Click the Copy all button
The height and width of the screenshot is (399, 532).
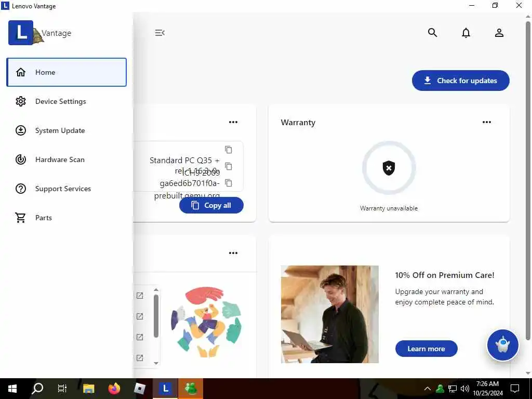[x=211, y=205]
